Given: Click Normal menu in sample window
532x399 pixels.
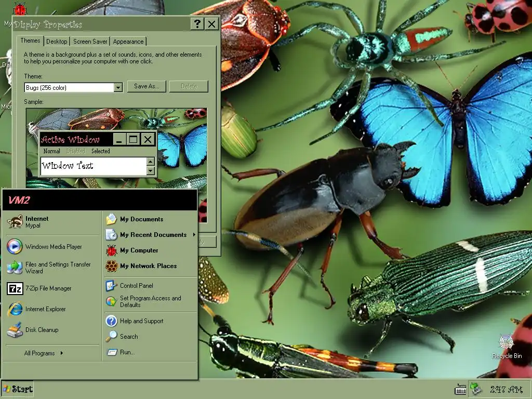Looking at the screenshot, I should 51,151.
